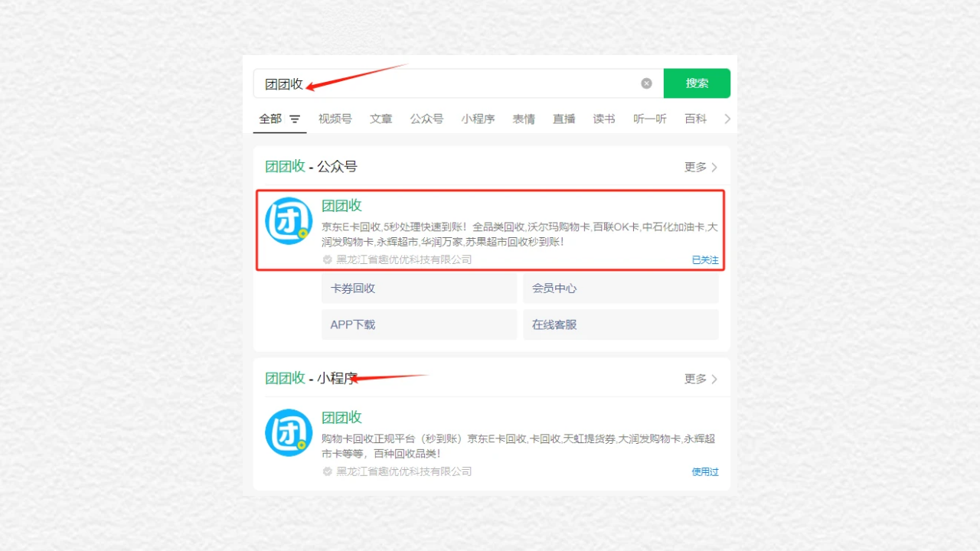Image resolution: width=980 pixels, height=551 pixels.
Task: Click the 使用过 label link
Action: pos(705,471)
